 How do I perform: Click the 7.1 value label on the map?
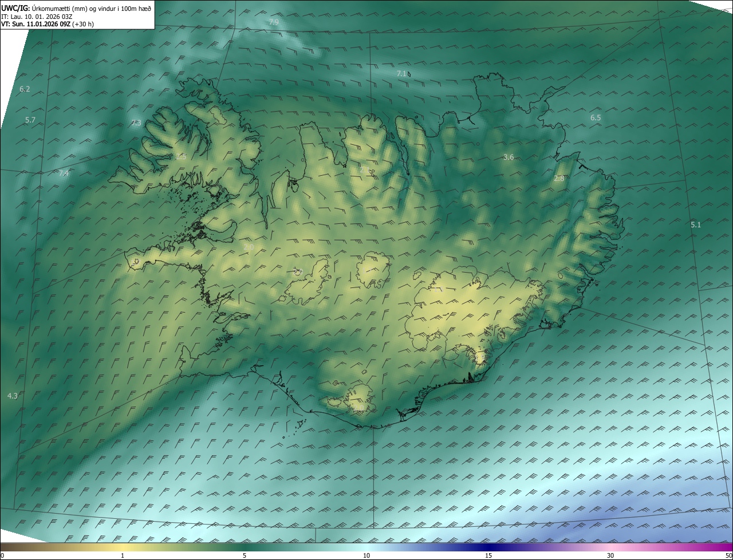pyautogui.click(x=401, y=73)
